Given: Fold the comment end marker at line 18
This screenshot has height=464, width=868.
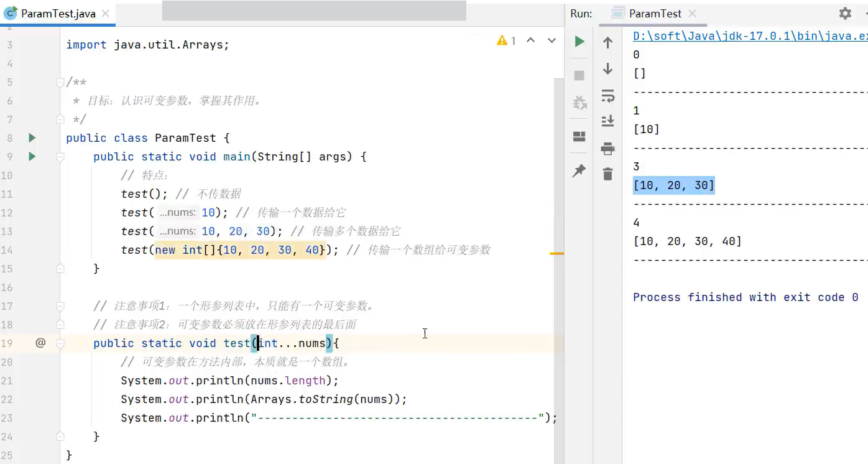Looking at the screenshot, I should [x=60, y=325].
